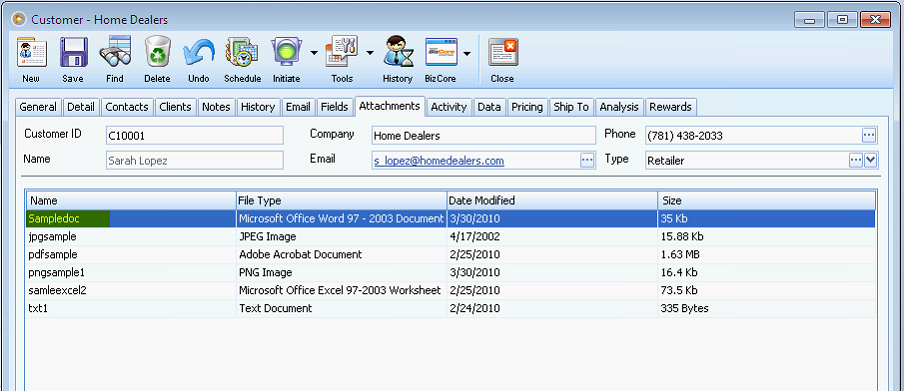Select the txt1 attachment row
The width and height of the screenshot is (905, 392).
pyautogui.click(x=451, y=308)
